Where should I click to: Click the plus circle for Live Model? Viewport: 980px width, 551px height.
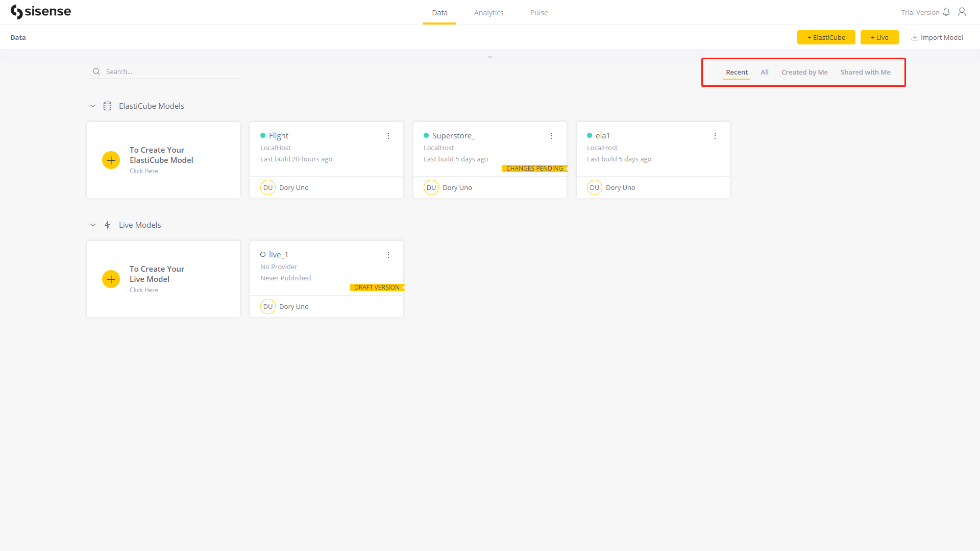[111, 279]
